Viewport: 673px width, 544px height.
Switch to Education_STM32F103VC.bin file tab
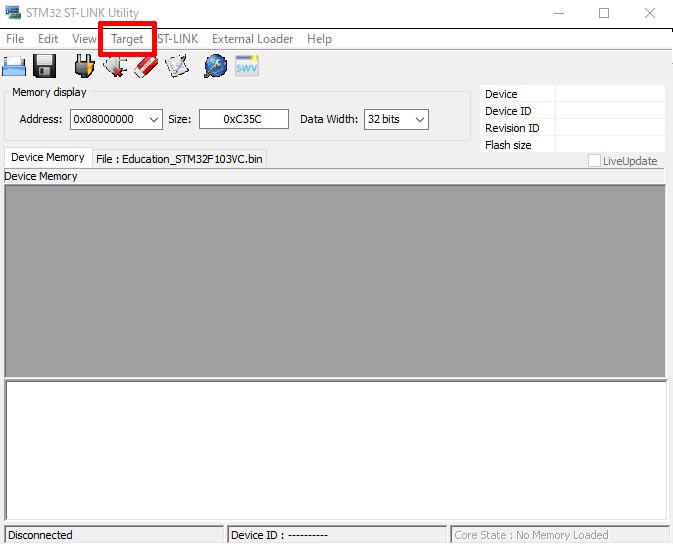click(179, 159)
